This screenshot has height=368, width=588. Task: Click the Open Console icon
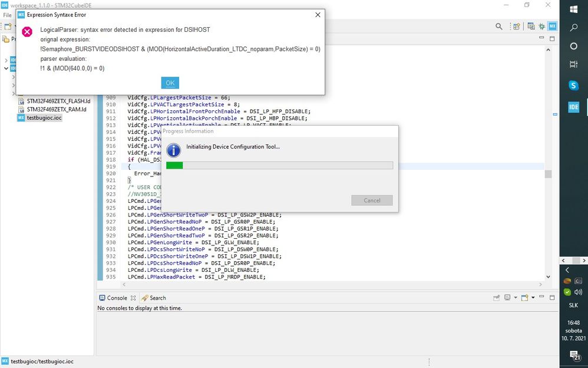[524, 298]
